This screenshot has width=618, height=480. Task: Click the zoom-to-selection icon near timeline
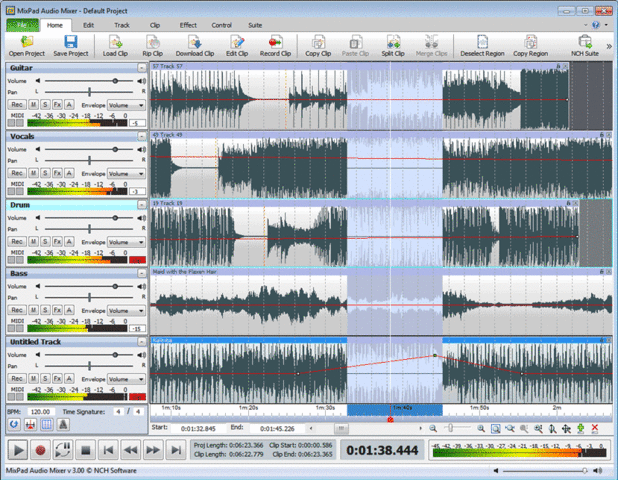(495, 428)
